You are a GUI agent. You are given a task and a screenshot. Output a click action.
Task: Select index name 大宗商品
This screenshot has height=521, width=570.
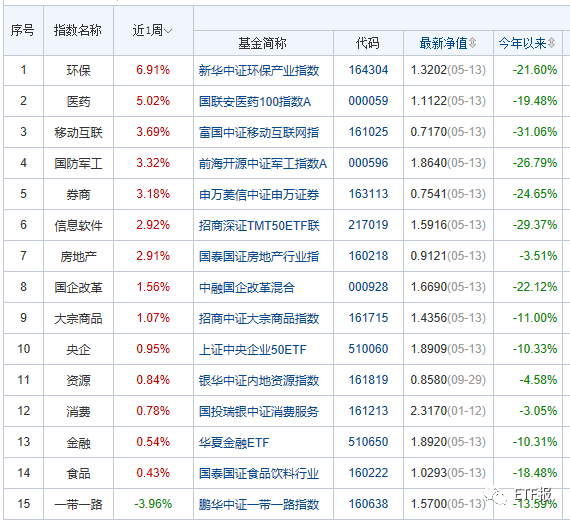coord(78,318)
